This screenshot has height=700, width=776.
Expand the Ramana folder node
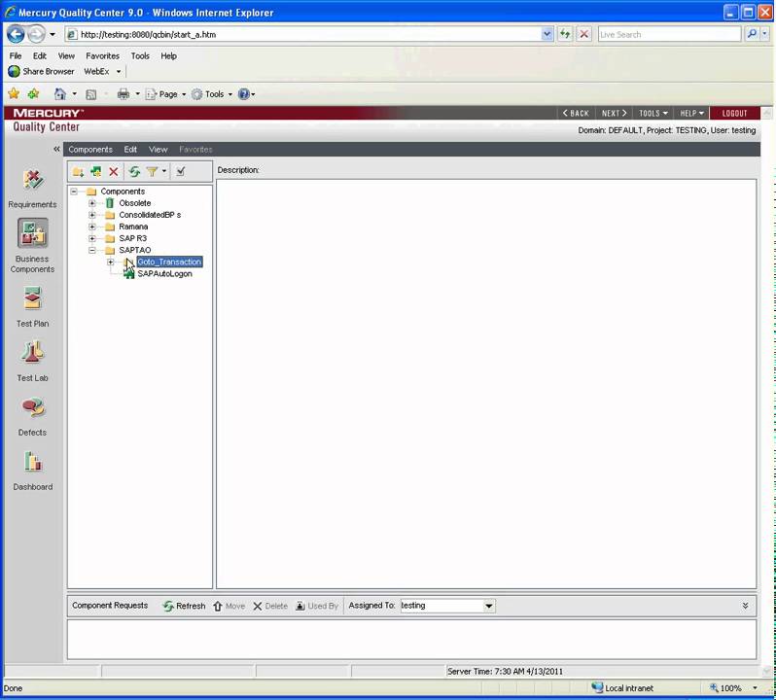point(92,227)
